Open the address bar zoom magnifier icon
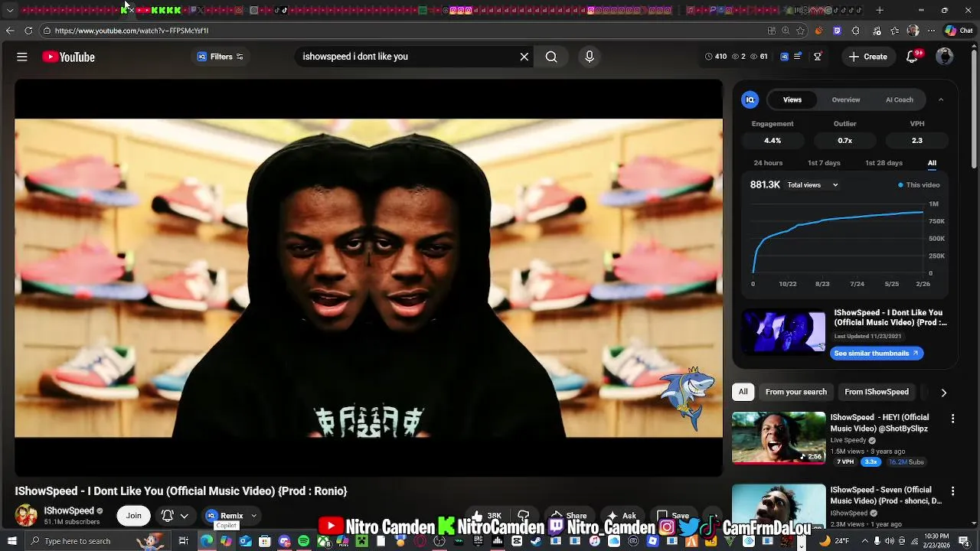The width and height of the screenshot is (980, 551). point(786,31)
